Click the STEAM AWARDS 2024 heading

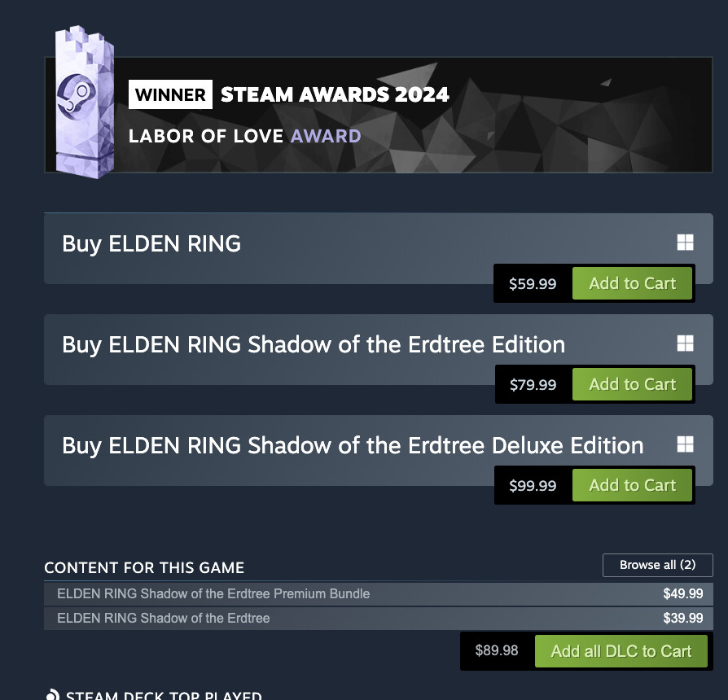tap(335, 94)
